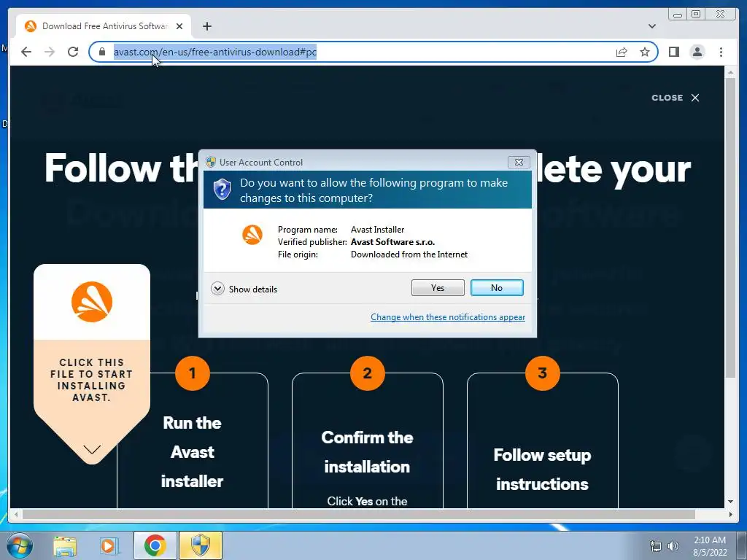Click 'Follow setup instructions' step text
Screen dimensions: 747x560
(x=542, y=470)
